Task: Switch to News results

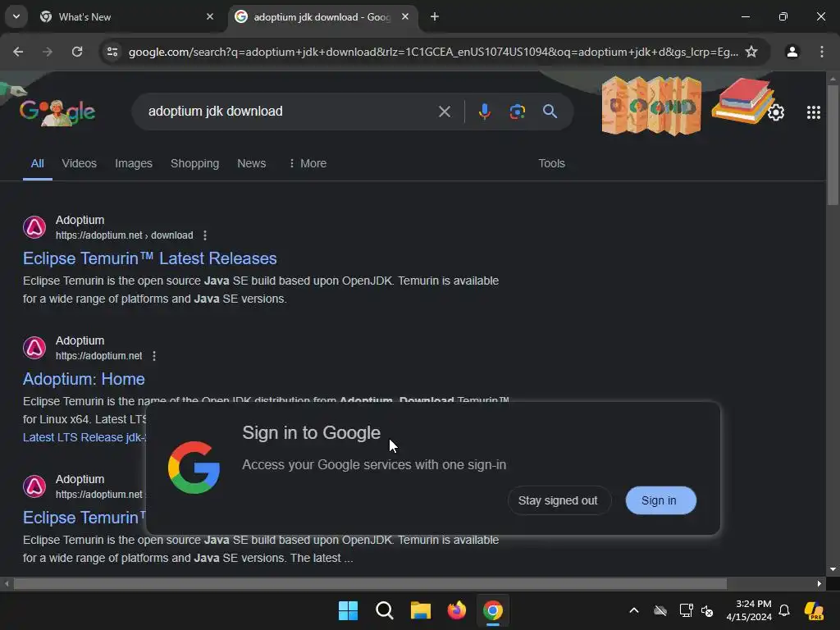Action: [x=251, y=163]
